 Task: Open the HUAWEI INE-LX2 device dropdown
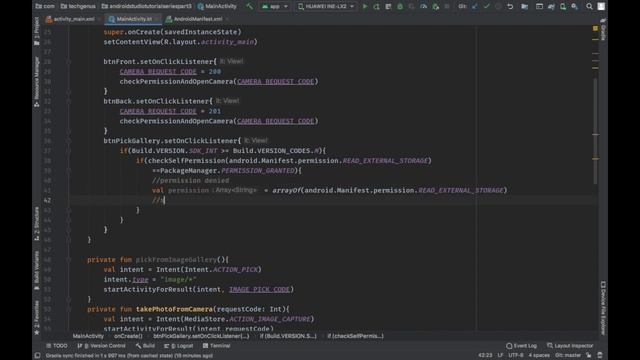click(x=326, y=7)
